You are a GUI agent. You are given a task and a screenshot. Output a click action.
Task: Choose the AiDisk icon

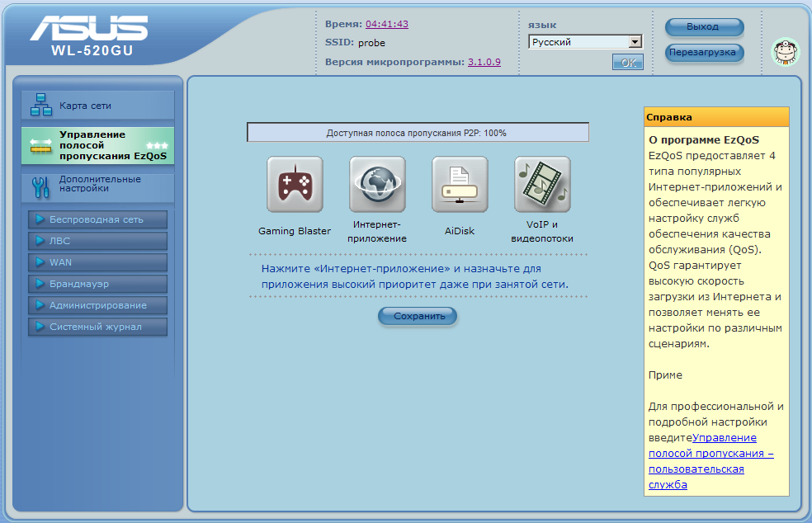460,184
